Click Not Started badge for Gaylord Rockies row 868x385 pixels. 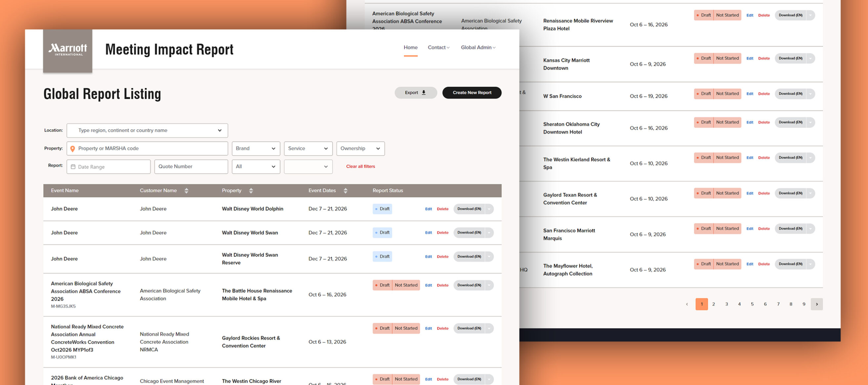point(406,328)
